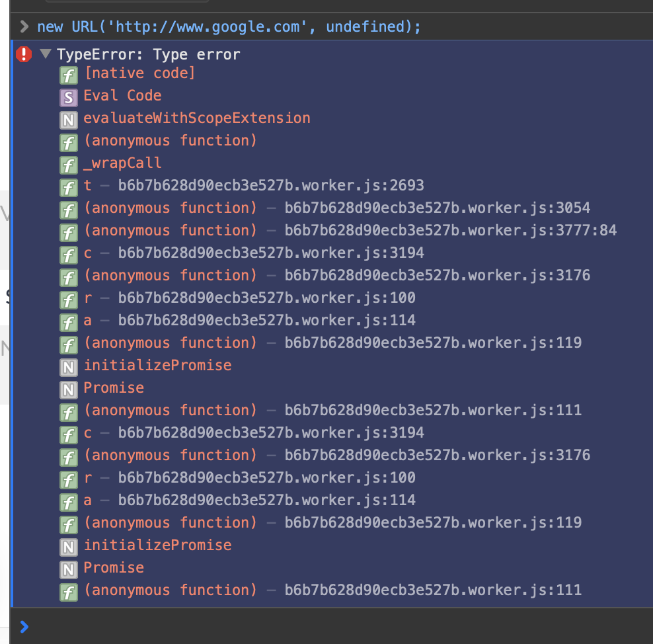653x644 pixels.
Task: Open the second worker.js:114 source link
Action: pyautogui.click(x=266, y=501)
